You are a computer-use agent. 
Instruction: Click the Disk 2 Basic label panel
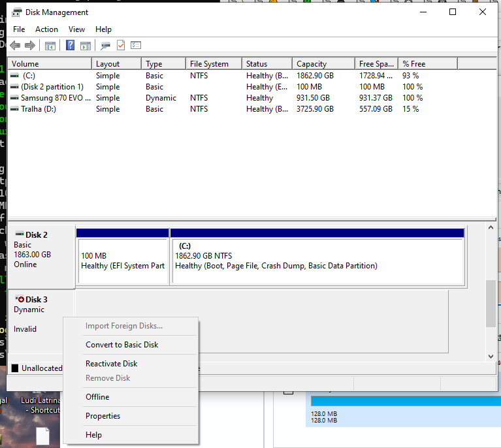(x=42, y=257)
